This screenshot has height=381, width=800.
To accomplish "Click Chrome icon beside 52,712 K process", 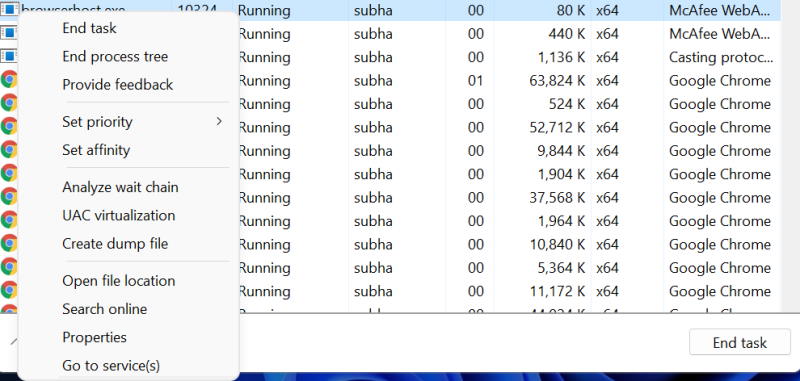I will click(9, 126).
